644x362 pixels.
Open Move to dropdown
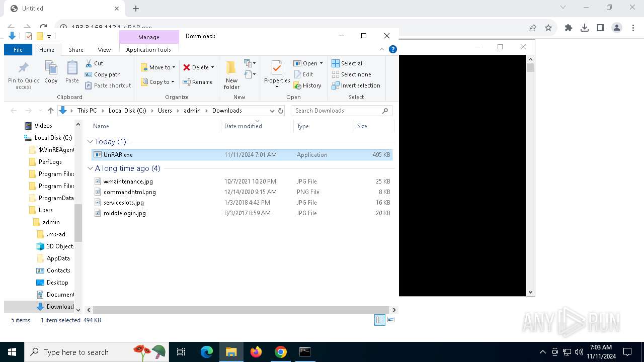click(158, 67)
